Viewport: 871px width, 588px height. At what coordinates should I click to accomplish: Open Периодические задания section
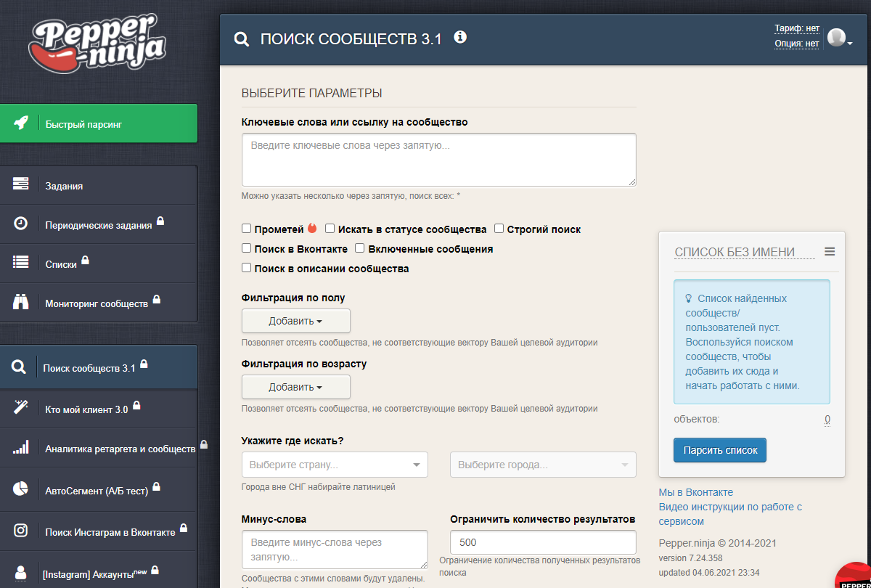click(x=99, y=224)
